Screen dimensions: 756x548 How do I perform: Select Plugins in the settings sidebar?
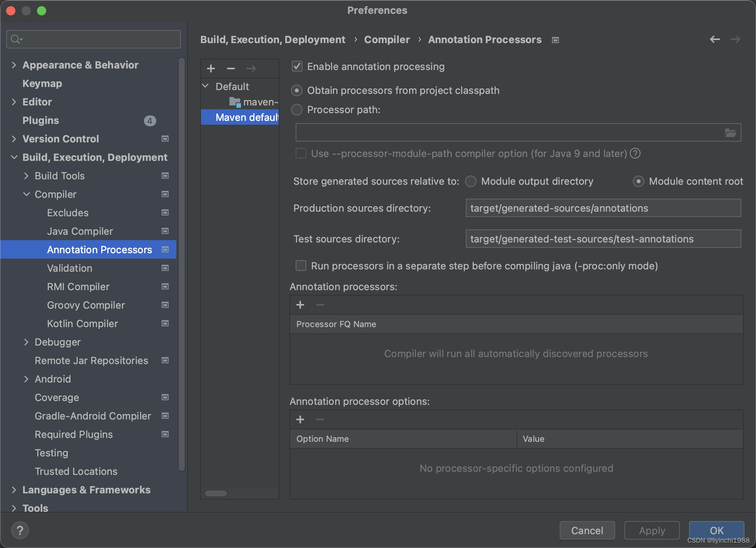click(40, 120)
